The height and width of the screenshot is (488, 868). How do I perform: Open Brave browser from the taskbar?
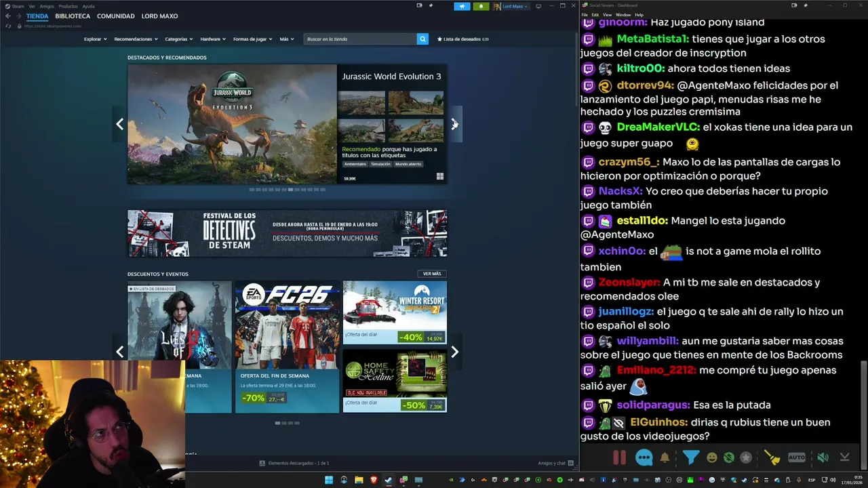(x=374, y=480)
